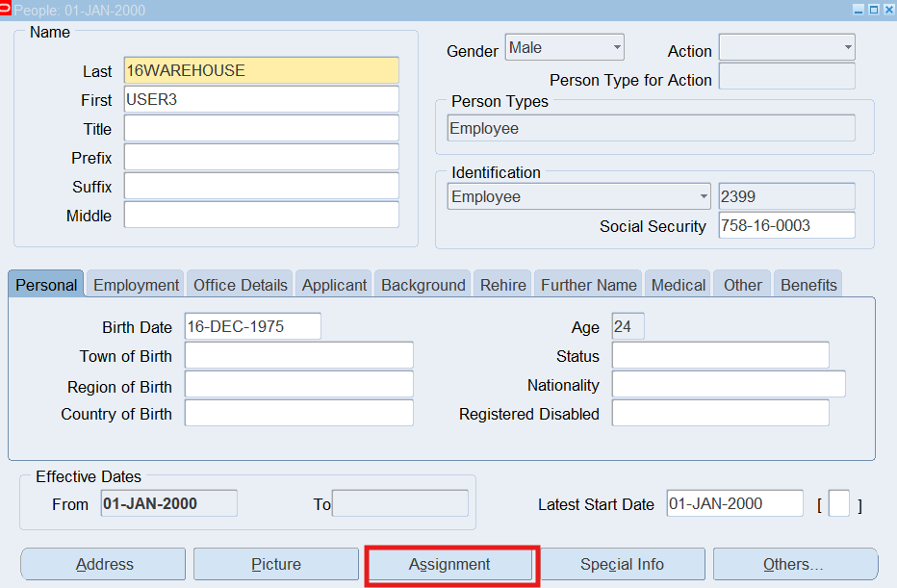Switch to the Rehire tab
The height and width of the screenshot is (588, 897).
502,285
